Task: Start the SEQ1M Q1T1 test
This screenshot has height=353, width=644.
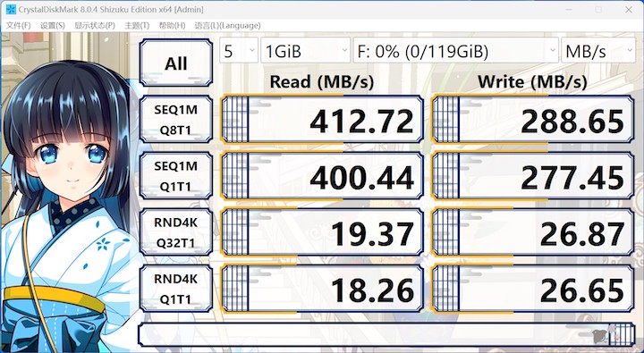Action: pyautogui.click(x=176, y=176)
